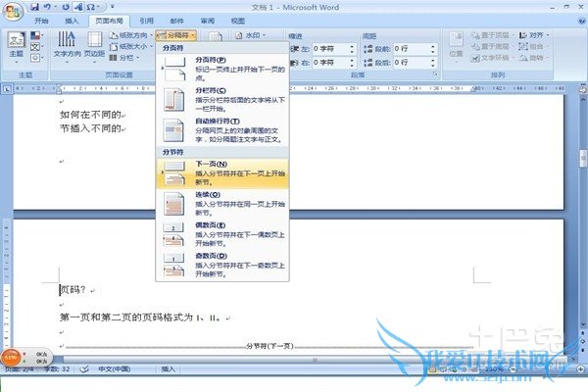Switch to the 开始 Home tab
This screenshot has width=588, height=392.
(x=41, y=21)
